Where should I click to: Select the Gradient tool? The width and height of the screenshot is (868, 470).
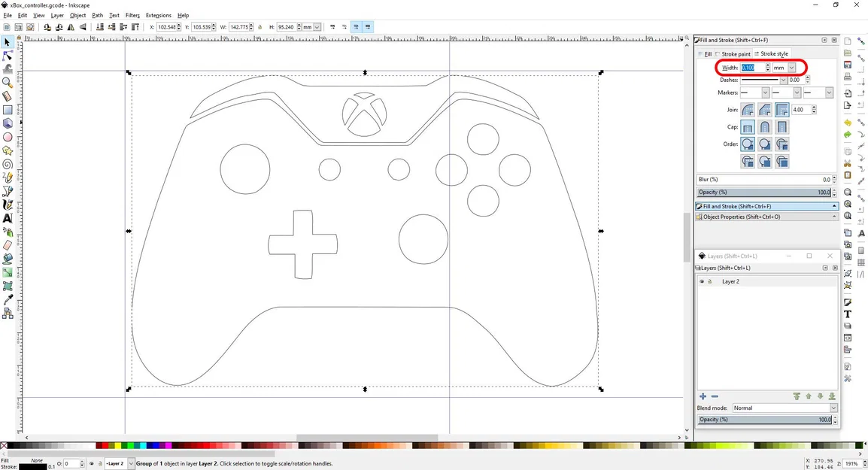click(8, 272)
